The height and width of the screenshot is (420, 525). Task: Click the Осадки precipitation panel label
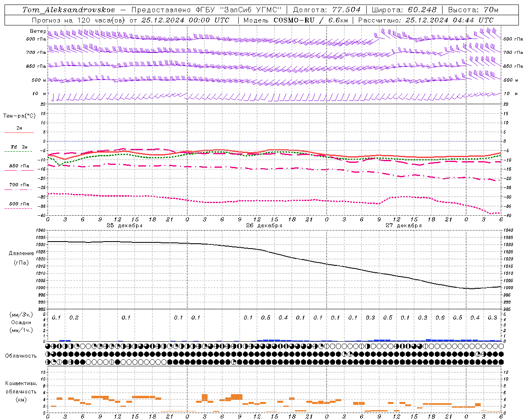21,322
